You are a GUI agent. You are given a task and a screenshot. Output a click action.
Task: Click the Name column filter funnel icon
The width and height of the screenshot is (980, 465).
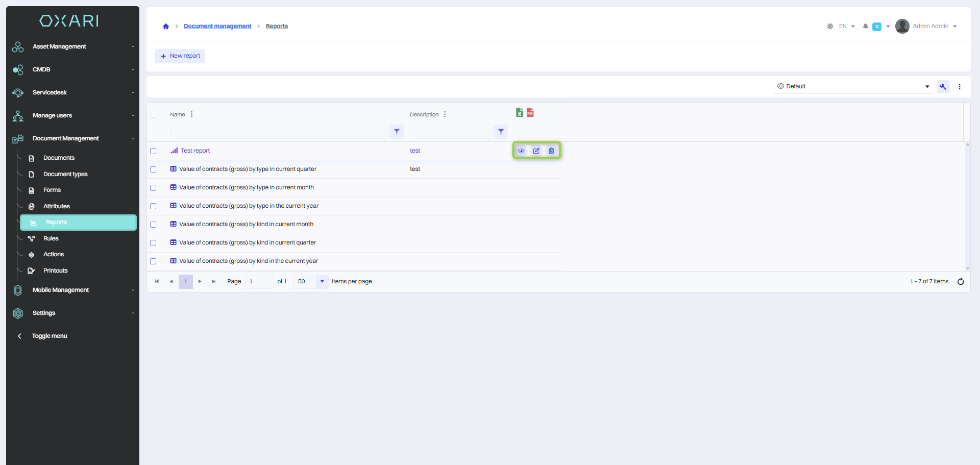pos(397,132)
